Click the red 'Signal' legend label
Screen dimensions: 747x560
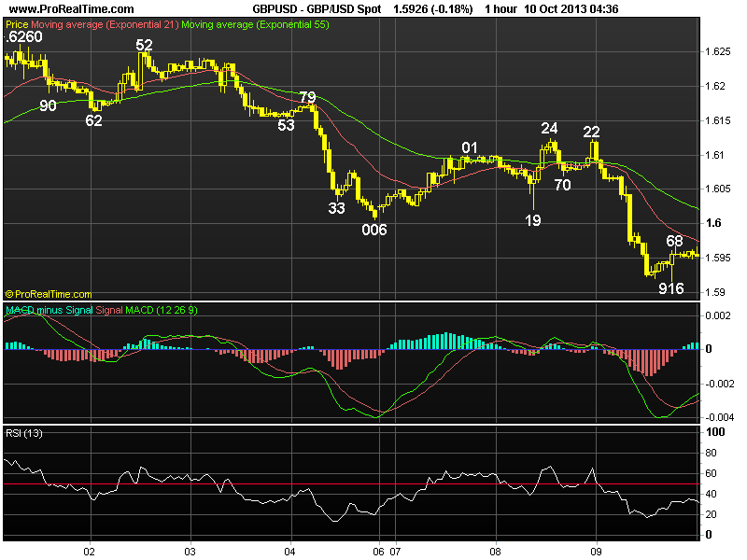coord(109,310)
